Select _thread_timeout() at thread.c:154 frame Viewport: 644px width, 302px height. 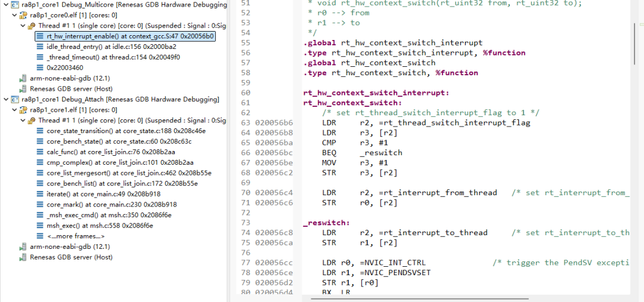[x=113, y=57]
